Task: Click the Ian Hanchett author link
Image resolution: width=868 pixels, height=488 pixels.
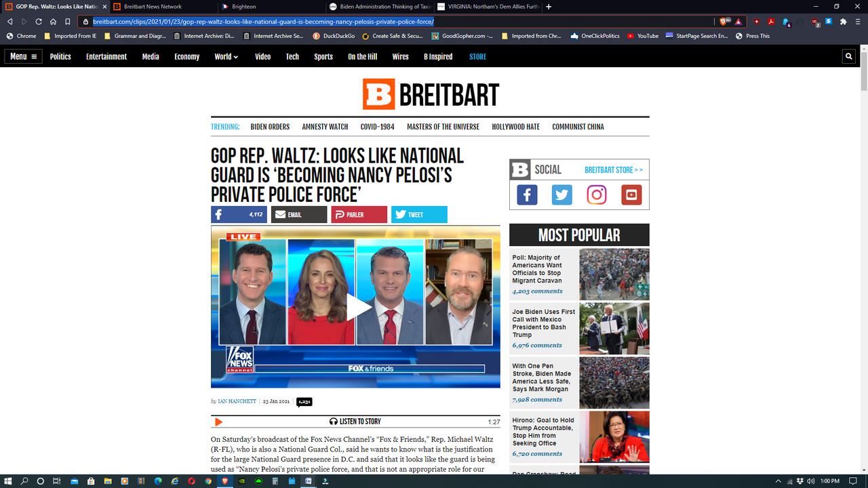Action: pyautogui.click(x=237, y=401)
